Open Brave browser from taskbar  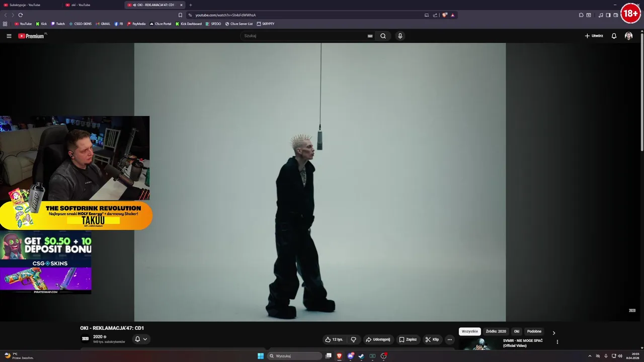point(339,356)
